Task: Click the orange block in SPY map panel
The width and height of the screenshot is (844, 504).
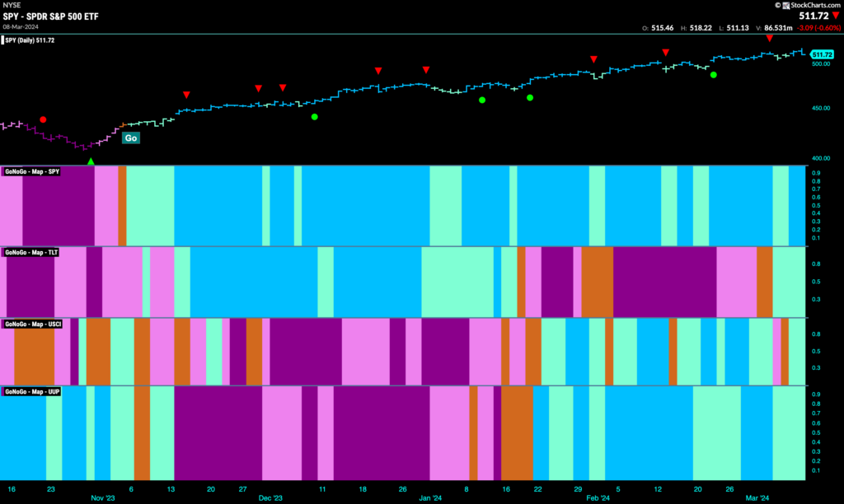Action: pyautogui.click(x=122, y=206)
